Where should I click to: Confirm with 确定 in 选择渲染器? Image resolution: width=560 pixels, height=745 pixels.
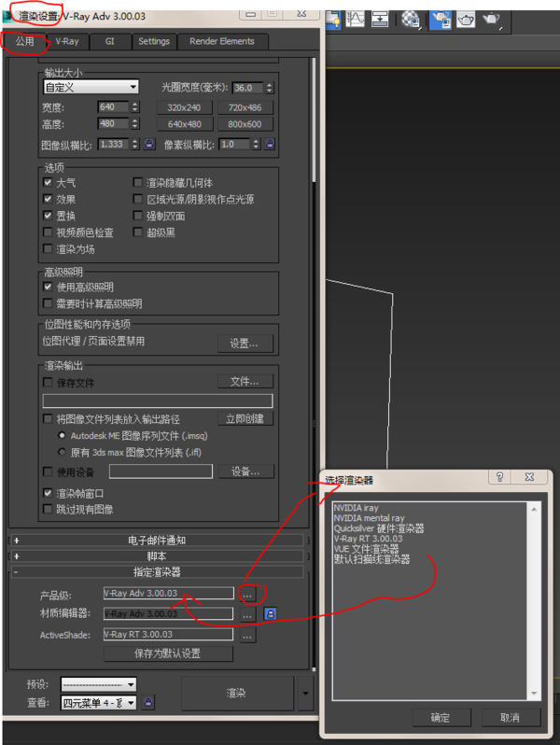pyautogui.click(x=441, y=717)
